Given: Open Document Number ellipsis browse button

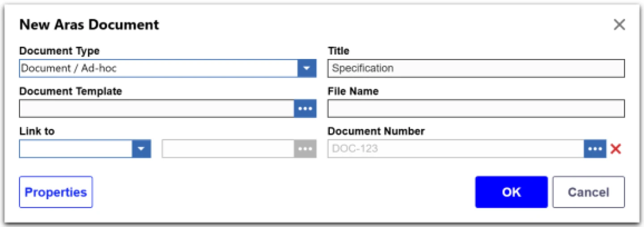Looking at the screenshot, I should click(595, 149).
